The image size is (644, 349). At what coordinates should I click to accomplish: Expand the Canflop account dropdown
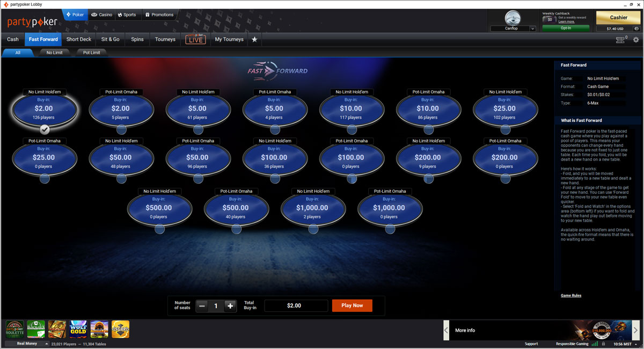(532, 28)
